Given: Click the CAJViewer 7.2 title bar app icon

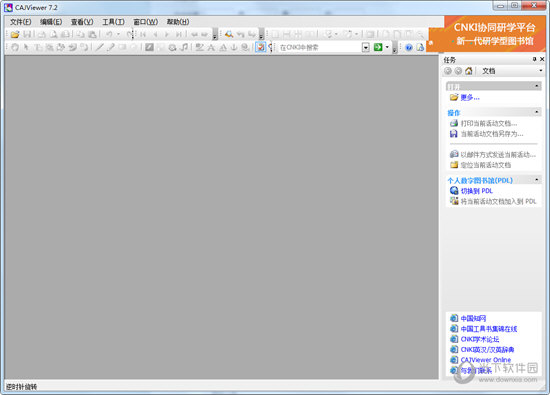Looking at the screenshot, I should 8,7.
